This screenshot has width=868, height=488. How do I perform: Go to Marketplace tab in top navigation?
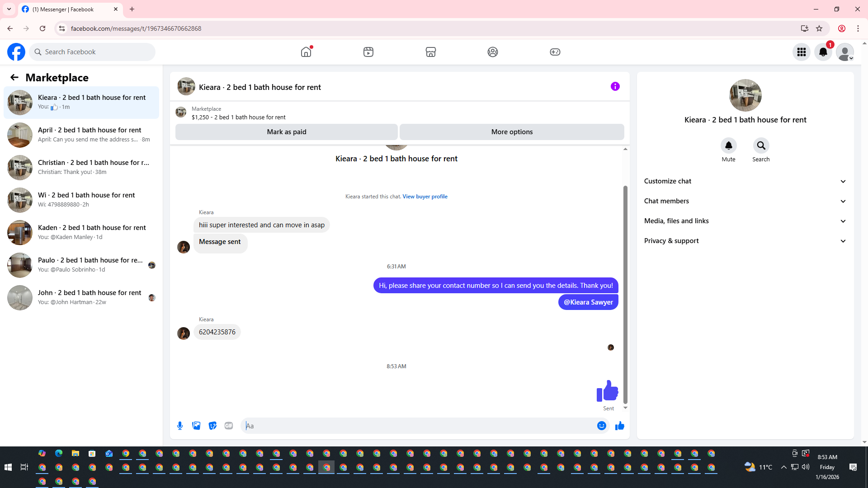coord(430,52)
